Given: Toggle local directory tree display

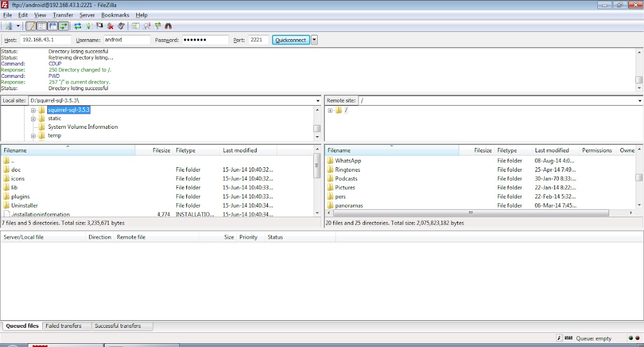Looking at the screenshot, I should 42,26.
